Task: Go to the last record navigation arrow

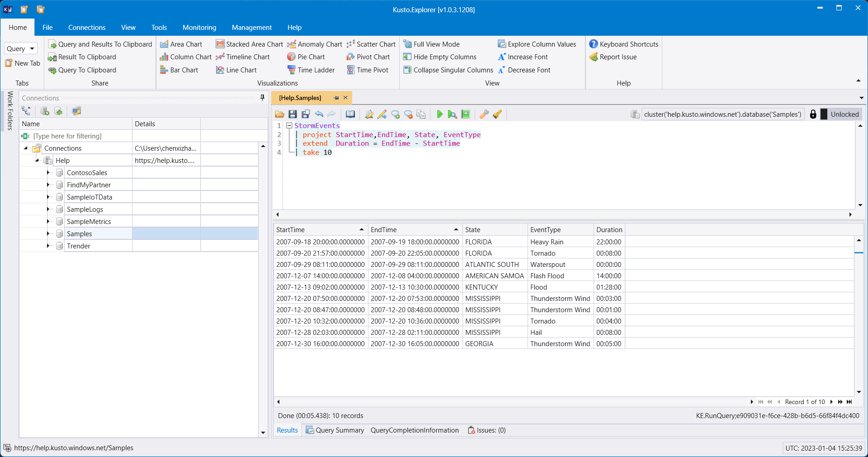Action: 849,402
